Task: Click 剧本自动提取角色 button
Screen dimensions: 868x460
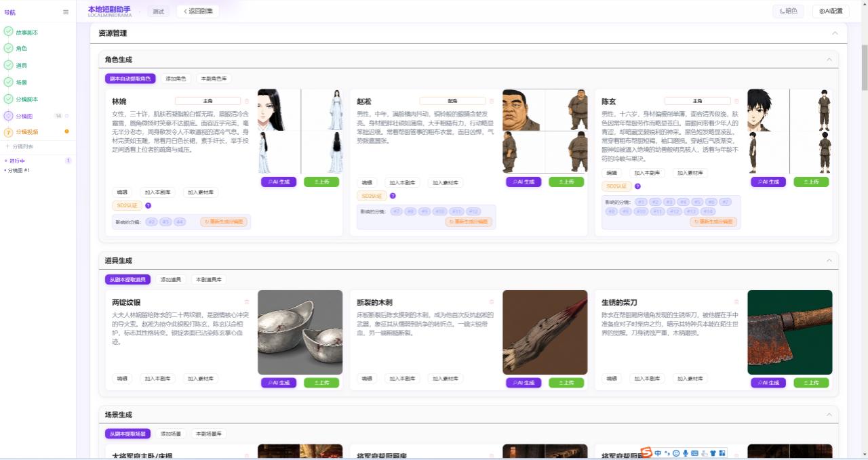Action: tap(132, 79)
